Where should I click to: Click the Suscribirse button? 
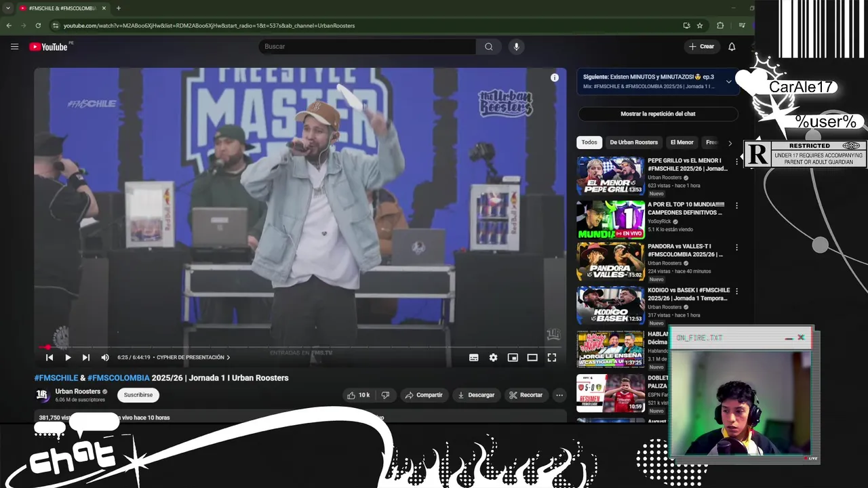pyautogui.click(x=138, y=394)
